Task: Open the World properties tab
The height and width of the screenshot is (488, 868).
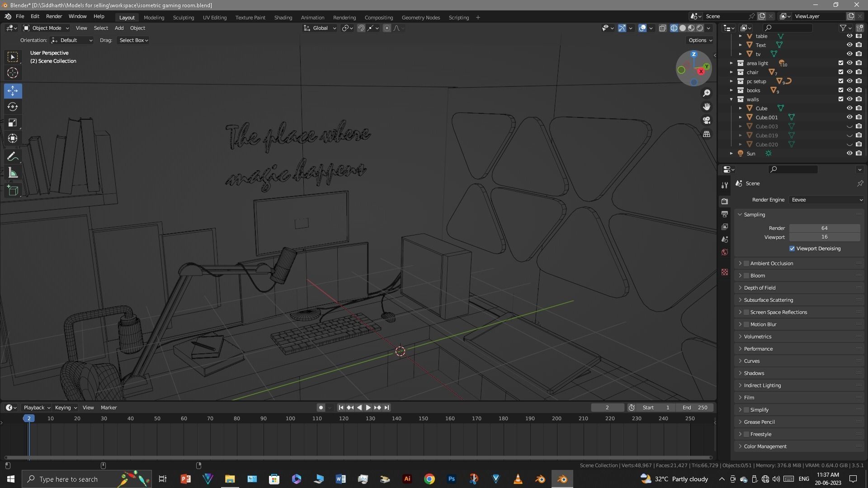Action: (x=725, y=252)
